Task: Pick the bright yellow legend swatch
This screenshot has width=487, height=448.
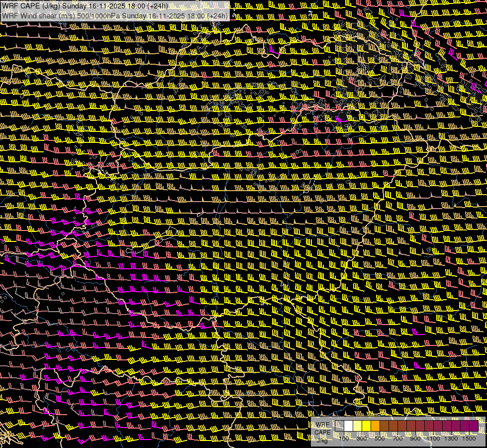Action: tap(367, 426)
